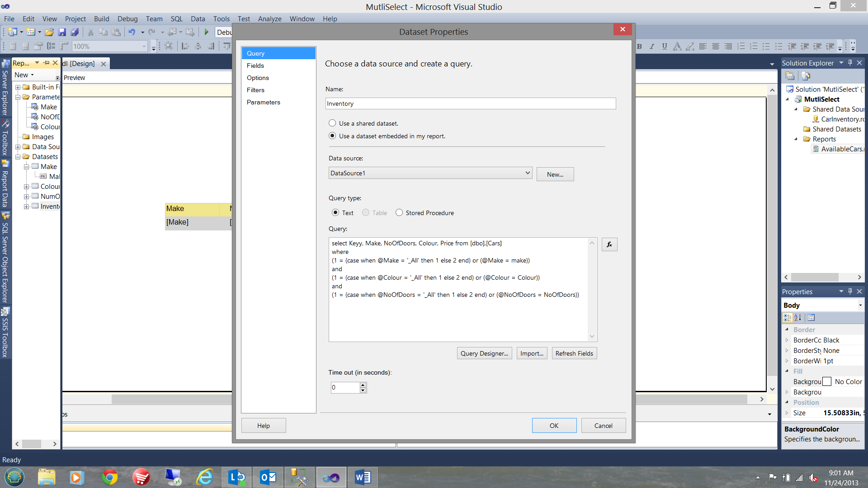
Task: Expand the Colour dataset tree node
Action: tap(26, 187)
